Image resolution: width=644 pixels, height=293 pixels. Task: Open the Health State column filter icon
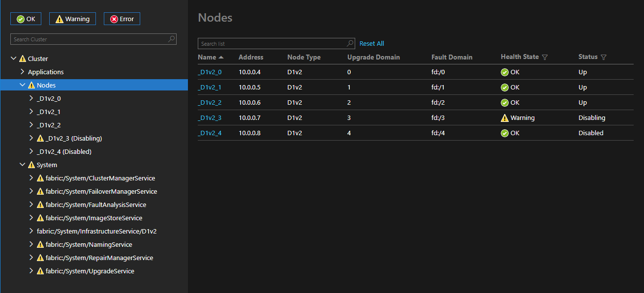click(545, 58)
